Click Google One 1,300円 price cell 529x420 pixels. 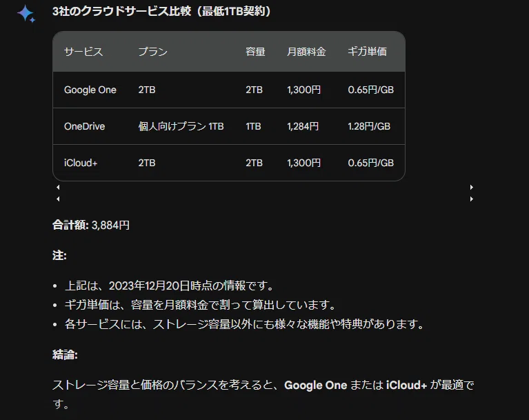coord(303,90)
